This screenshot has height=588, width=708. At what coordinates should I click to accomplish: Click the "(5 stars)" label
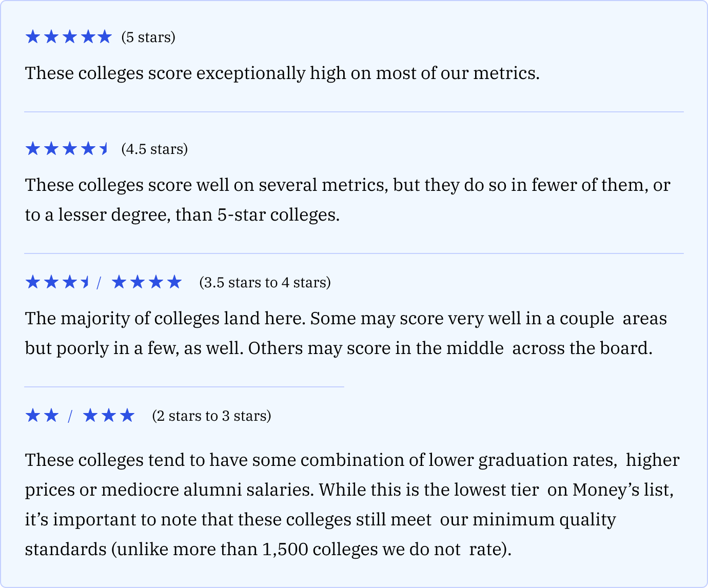click(x=148, y=37)
